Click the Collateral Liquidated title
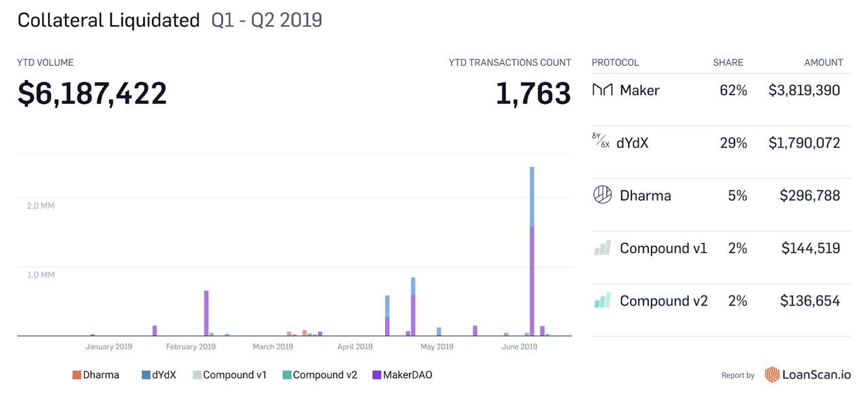868x393 pixels. [x=108, y=20]
